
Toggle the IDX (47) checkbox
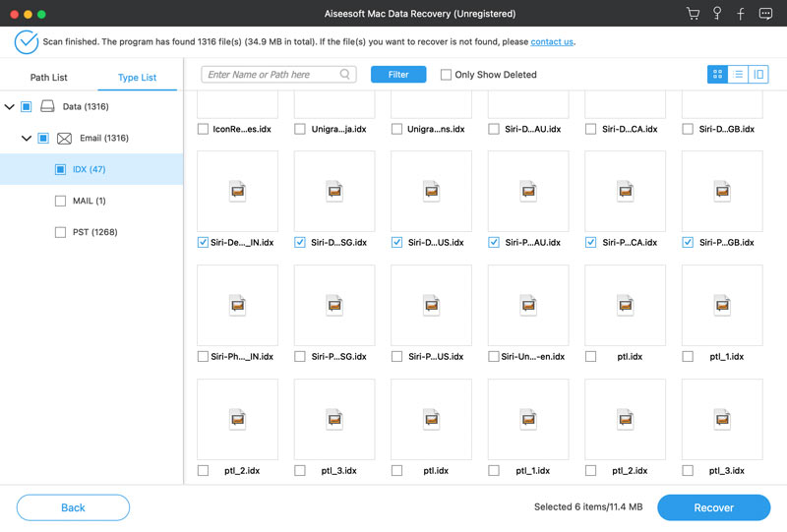coord(60,169)
